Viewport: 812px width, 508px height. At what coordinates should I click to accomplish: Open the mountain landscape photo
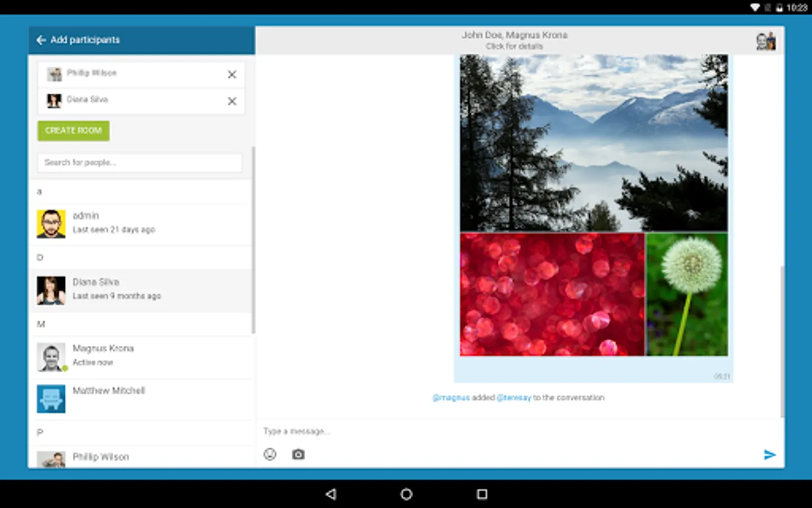pyautogui.click(x=594, y=143)
